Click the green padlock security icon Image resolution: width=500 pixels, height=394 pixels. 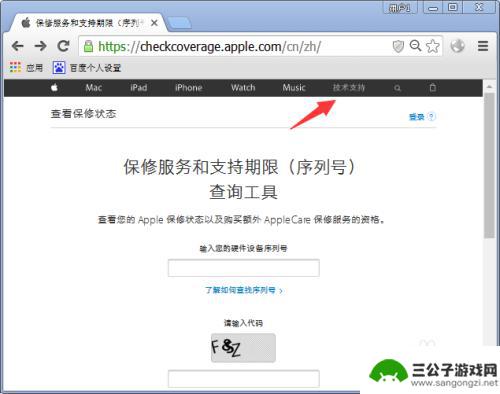point(88,46)
